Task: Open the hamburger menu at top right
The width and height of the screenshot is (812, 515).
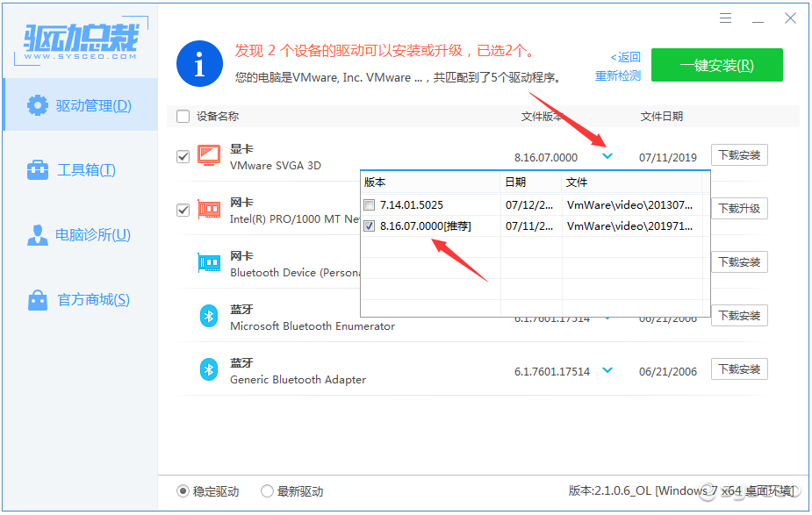Action: click(x=725, y=18)
